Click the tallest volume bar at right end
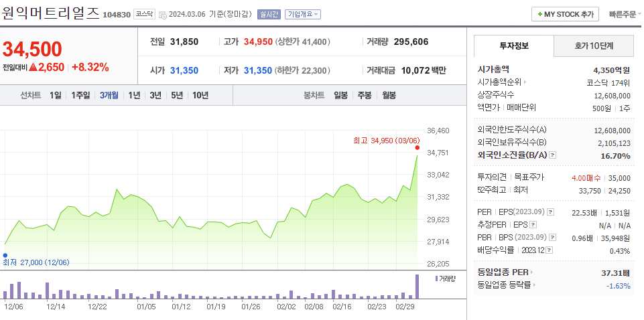This screenshot has width=644, height=320. coord(417,287)
